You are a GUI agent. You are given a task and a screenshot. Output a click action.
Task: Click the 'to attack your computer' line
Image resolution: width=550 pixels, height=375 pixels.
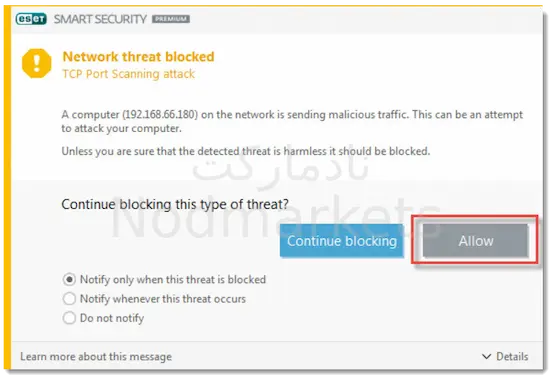[121, 128]
